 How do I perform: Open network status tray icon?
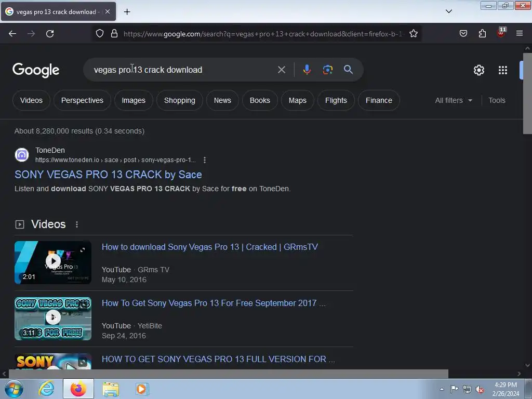click(467, 390)
